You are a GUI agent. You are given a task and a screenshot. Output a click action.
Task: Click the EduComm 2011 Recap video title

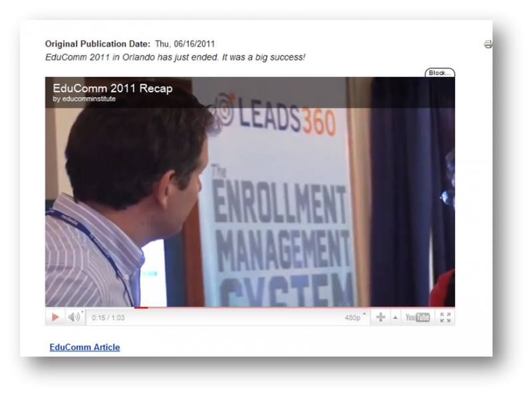[x=112, y=88]
